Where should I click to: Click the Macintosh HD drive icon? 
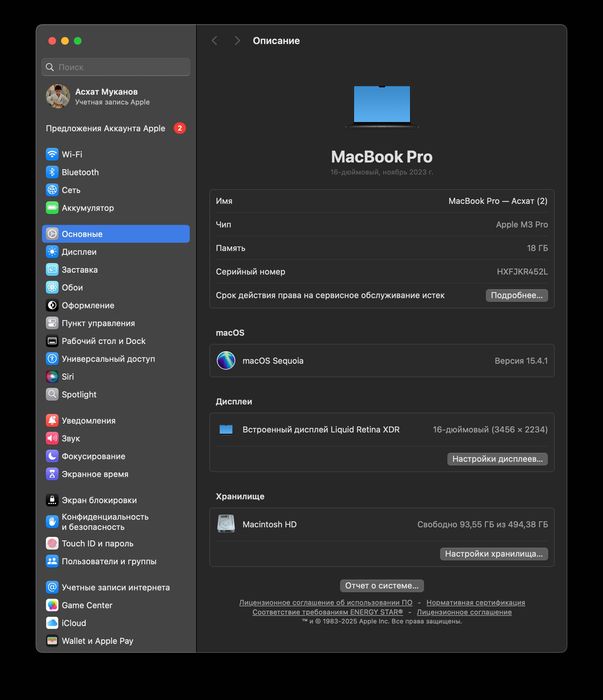[226, 524]
